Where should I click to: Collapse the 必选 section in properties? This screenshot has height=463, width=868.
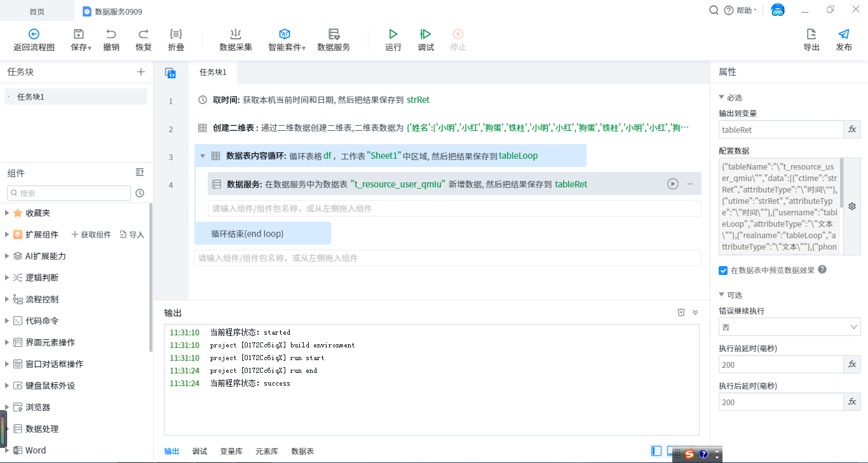[x=722, y=97]
